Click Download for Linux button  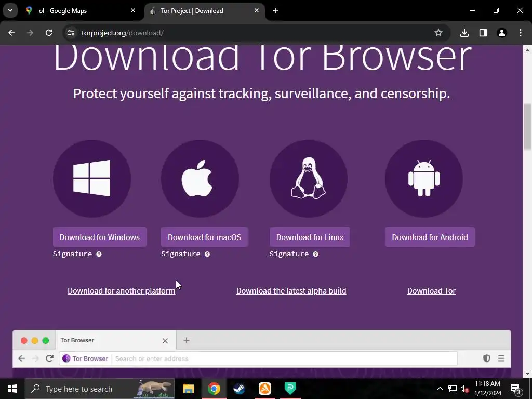pos(310,237)
